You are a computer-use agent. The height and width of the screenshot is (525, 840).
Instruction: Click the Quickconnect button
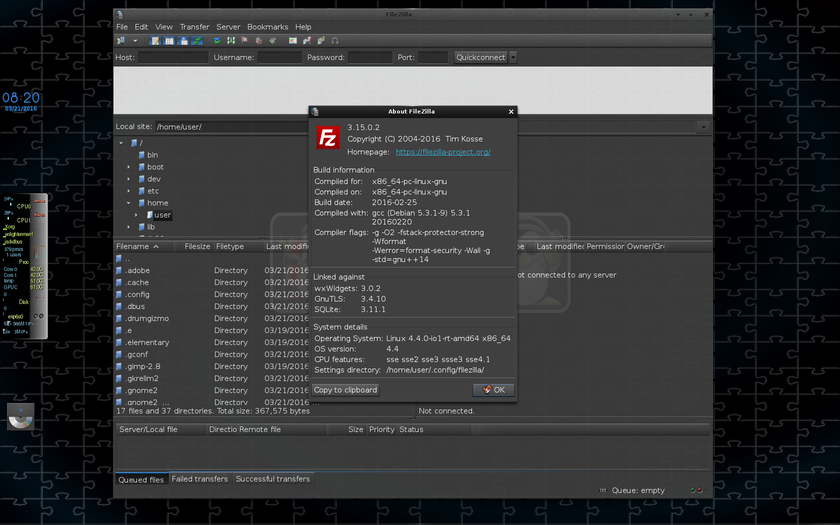tap(481, 57)
